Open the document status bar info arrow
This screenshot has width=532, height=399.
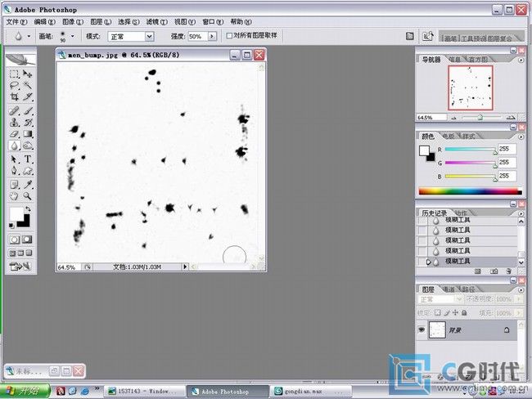185,267
